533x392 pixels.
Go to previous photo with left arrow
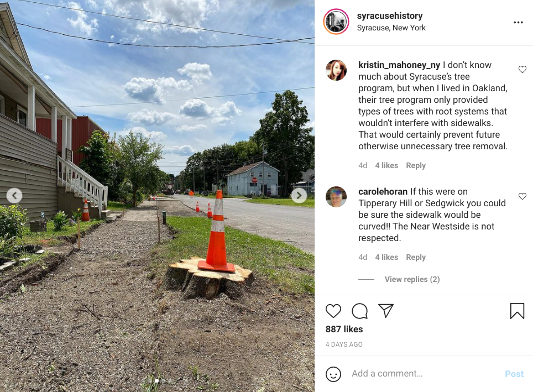(x=14, y=196)
